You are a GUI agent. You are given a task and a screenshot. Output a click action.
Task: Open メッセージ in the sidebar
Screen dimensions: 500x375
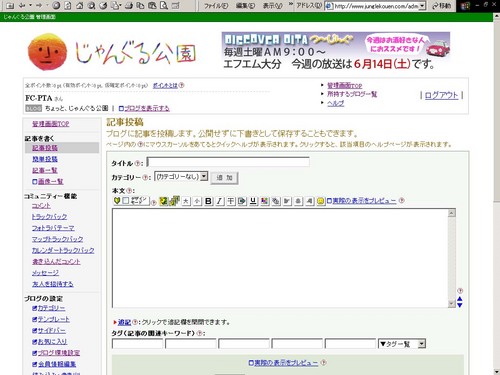click(45, 273)
